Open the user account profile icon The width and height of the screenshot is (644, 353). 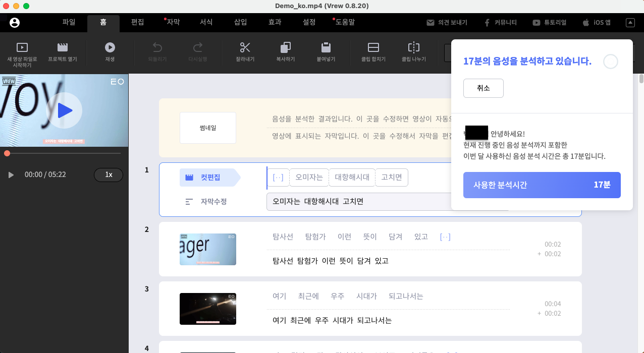[x=14, y=23]
